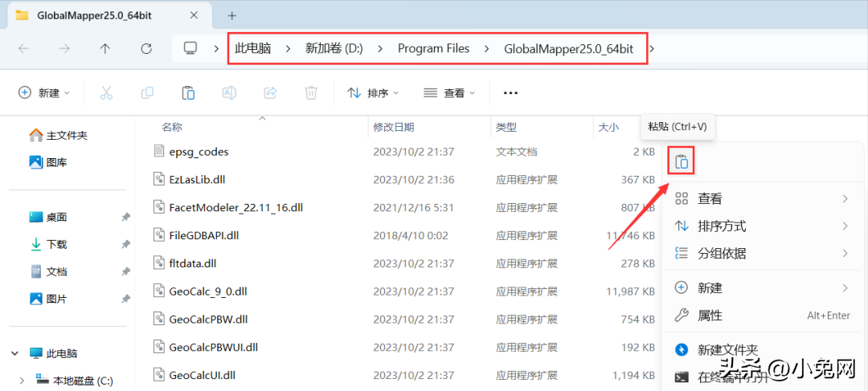Click the Back navigation arrow

click(x=23, y=49)
